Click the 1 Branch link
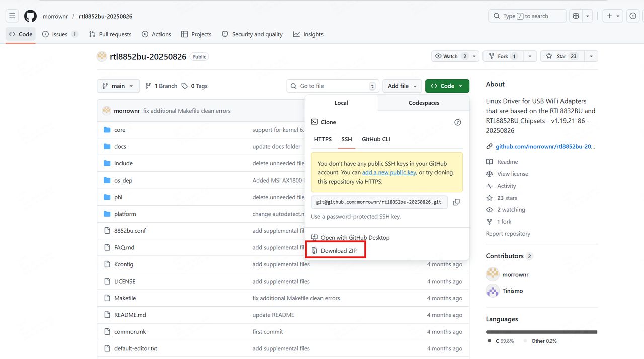The height and width of the screenshot is (359, 644). click(x=161, y=86)
